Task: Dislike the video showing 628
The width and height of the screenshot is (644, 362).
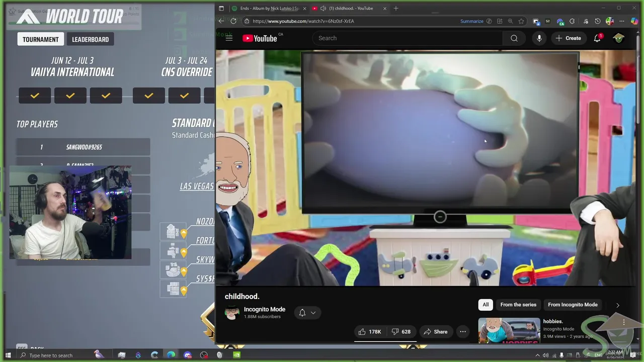Action: tap(401, 332)
